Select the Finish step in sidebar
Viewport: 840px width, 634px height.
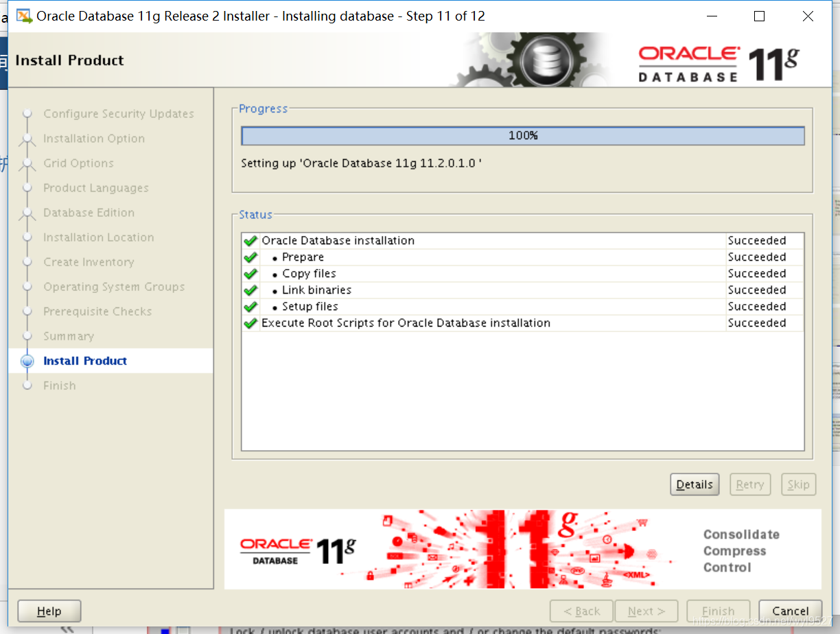[x=60, y=386]
